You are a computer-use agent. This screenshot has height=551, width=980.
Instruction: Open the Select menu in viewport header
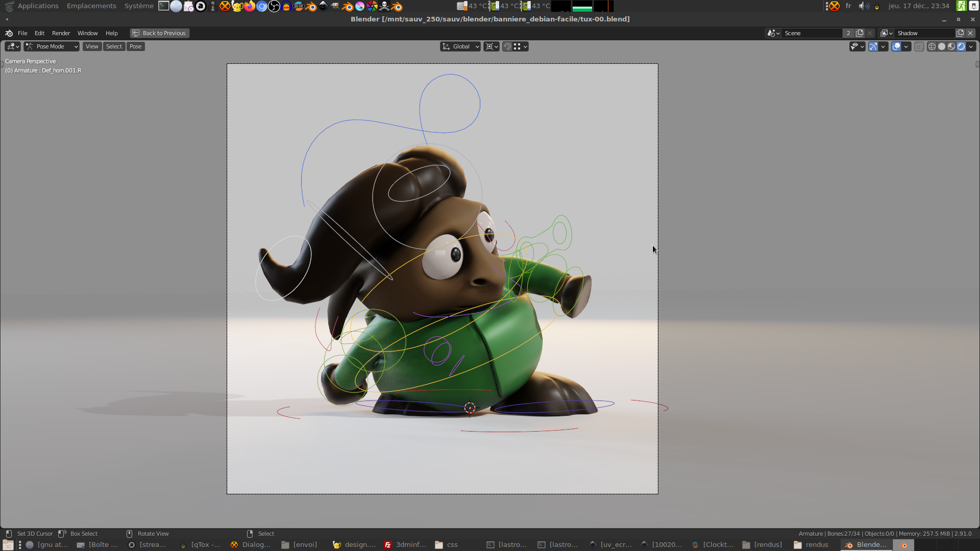[x=114, y=46]
